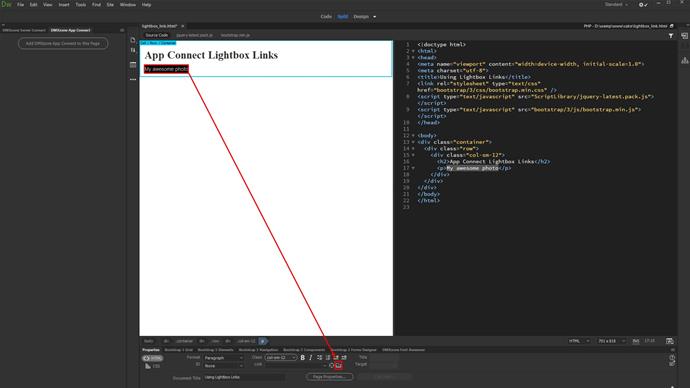Open the window size dropdown in status bar
The width and height of the screenshot is (690, 388).
(x=611, y=341)
